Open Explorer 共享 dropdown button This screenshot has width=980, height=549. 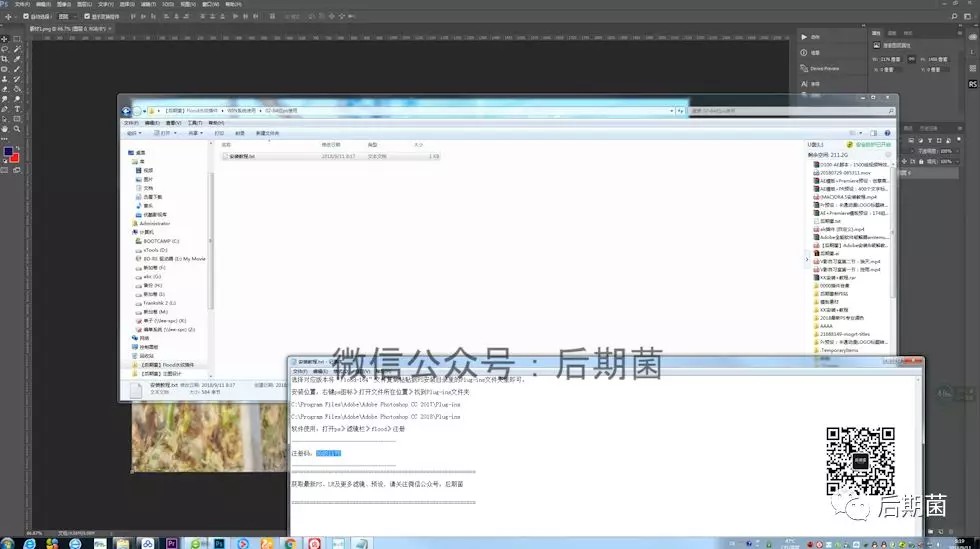pyautogui.click(x=195, y=133)
